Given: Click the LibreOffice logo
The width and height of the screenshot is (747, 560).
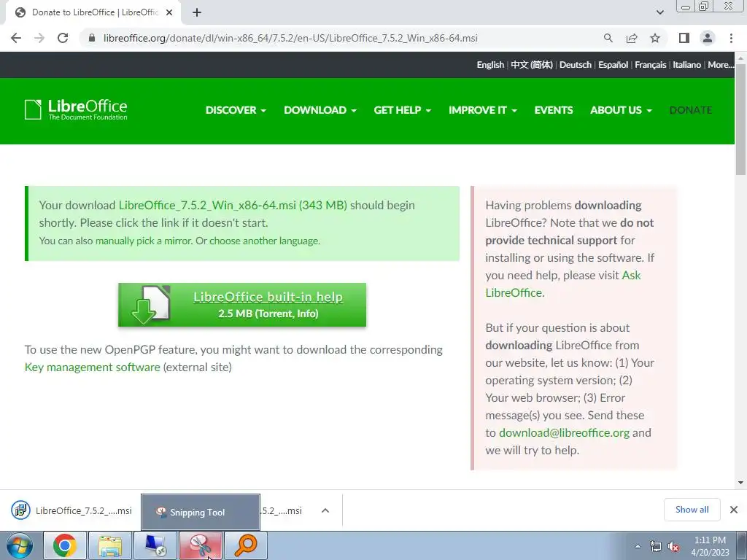Looking at the screenshot, I should pos(76,109).
